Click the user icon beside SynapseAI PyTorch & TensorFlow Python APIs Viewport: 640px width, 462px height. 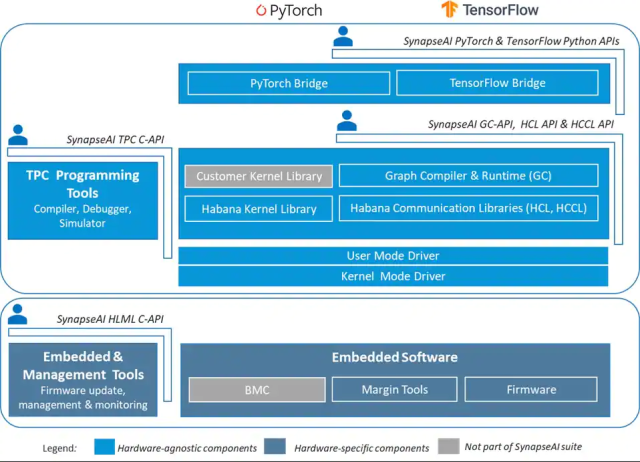(343, 36)
